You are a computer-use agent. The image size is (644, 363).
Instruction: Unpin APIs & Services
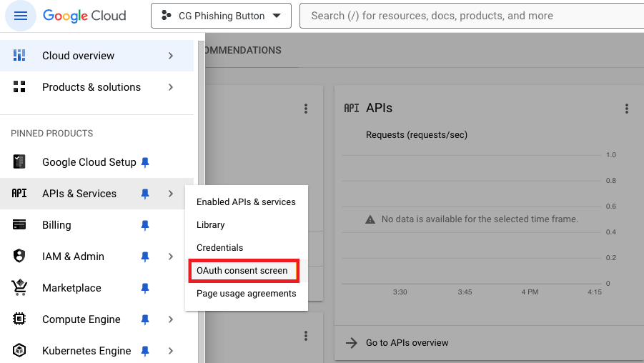click(145, 194)
